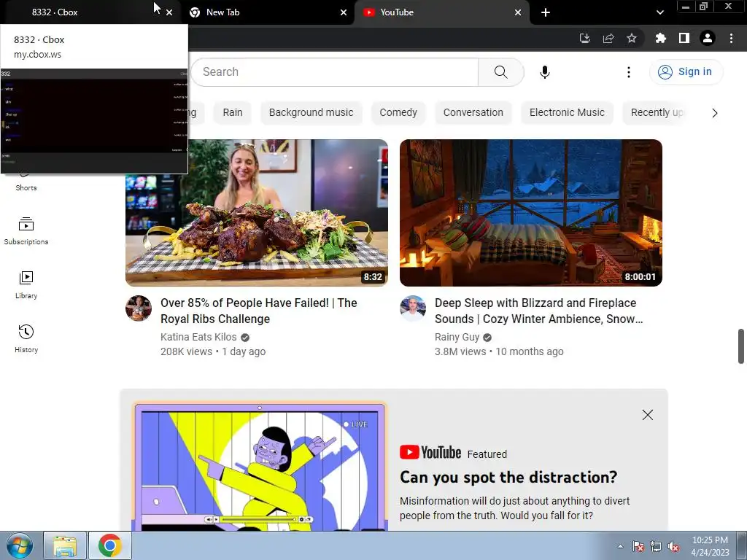747x560 pixels.
Task: Focus the YouTube Search field
Action: click(x=334, y=72)
